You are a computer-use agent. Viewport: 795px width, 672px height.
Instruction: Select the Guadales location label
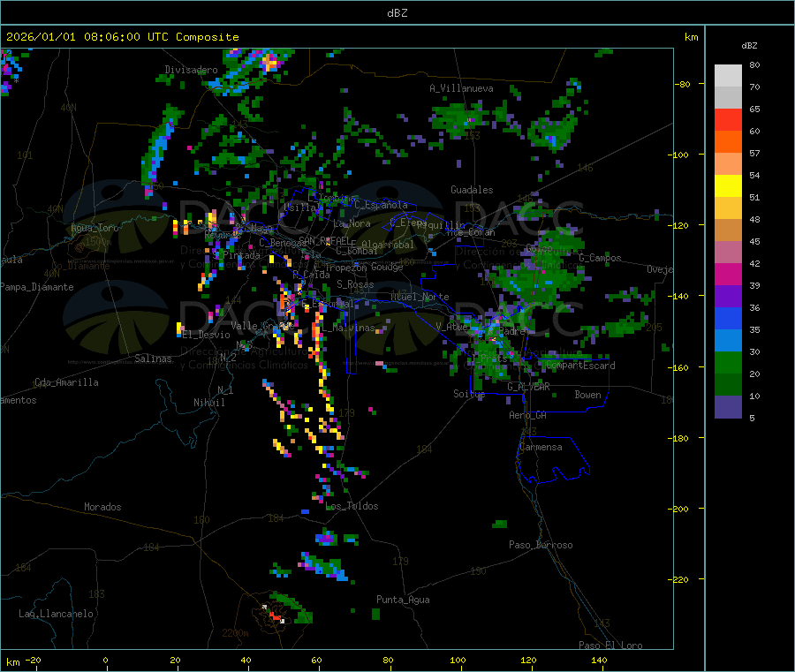(x=472, y=190)
